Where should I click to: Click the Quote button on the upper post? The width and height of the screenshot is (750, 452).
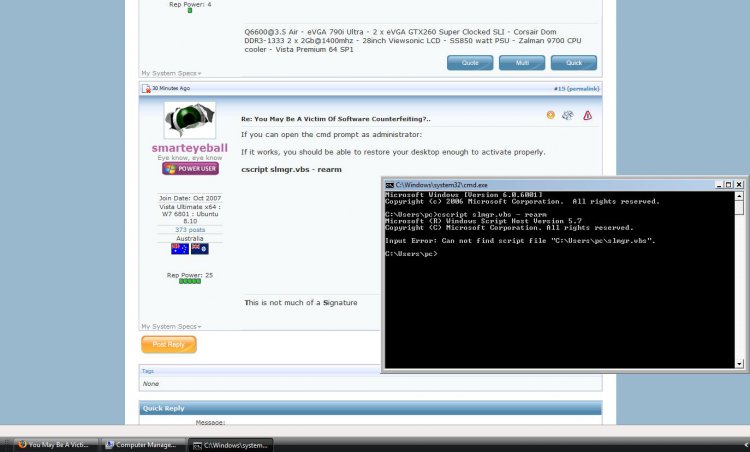pyautogui.click(x=470, y=63)
